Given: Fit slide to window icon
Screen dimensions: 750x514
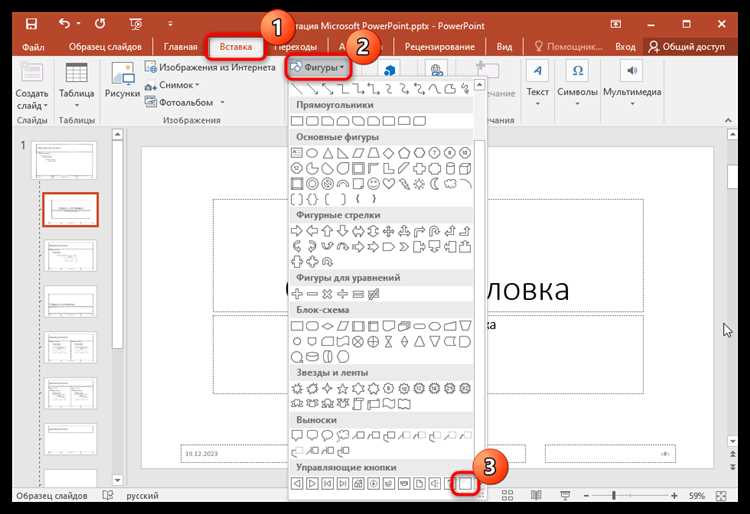Looking at the screenshot, I should pos(721,496).
